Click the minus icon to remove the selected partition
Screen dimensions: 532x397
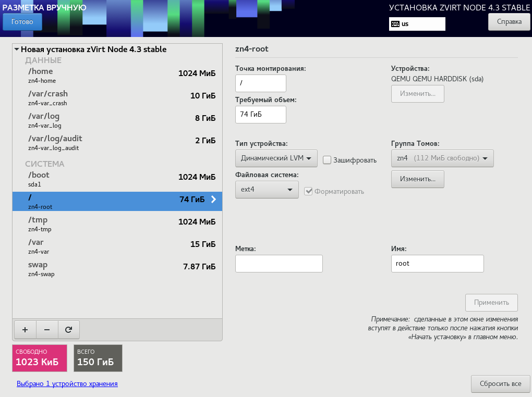(47, 330)
